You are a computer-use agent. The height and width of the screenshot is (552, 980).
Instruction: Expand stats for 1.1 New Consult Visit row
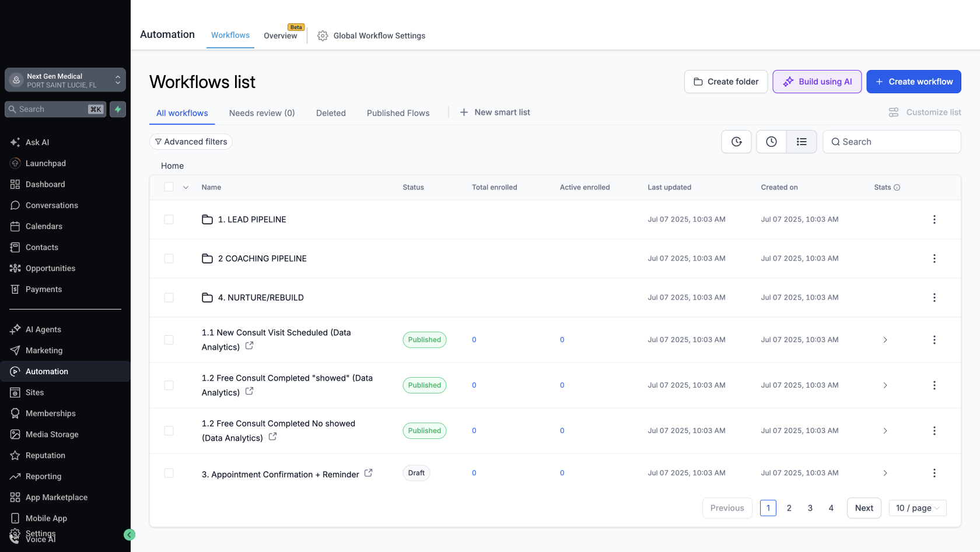tap(885, 340)
